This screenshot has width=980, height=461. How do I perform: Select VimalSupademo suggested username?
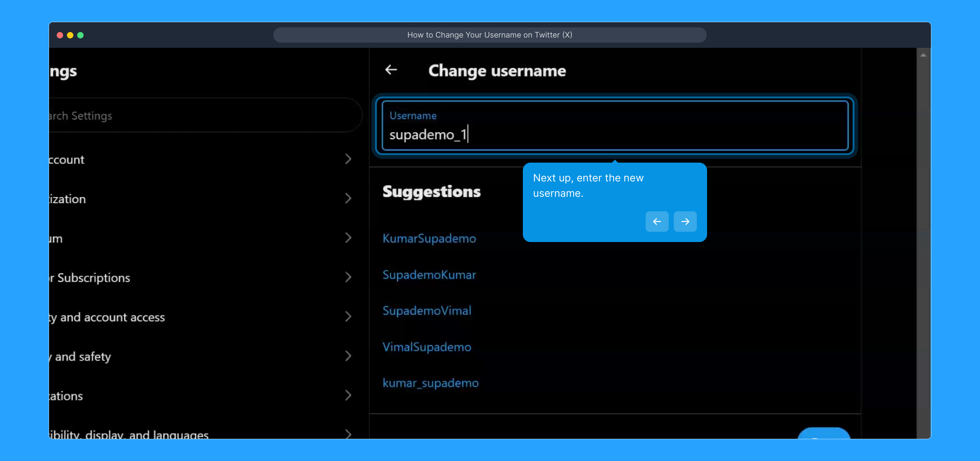click(x=427, y=347)
